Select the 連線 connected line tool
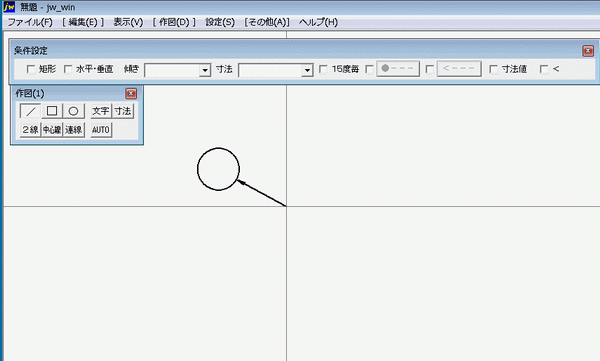This screenshot has width=600, height=361. (73, 130)
